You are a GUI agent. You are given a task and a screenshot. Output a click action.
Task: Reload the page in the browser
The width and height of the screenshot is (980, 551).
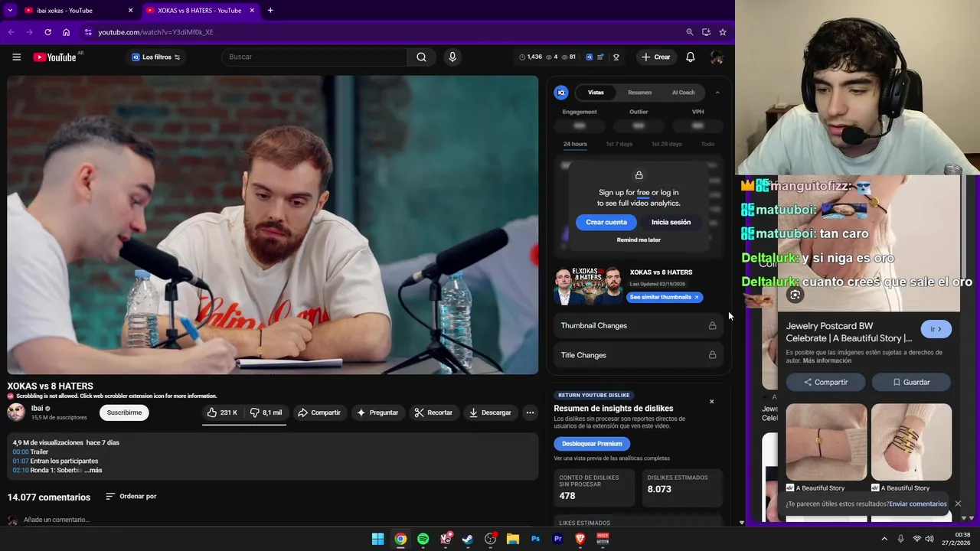click(x=47, y=32)
